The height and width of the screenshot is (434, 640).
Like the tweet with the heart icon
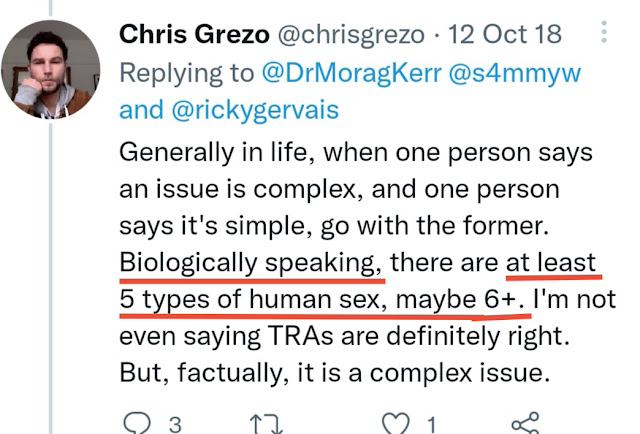(x=396, y=423)
